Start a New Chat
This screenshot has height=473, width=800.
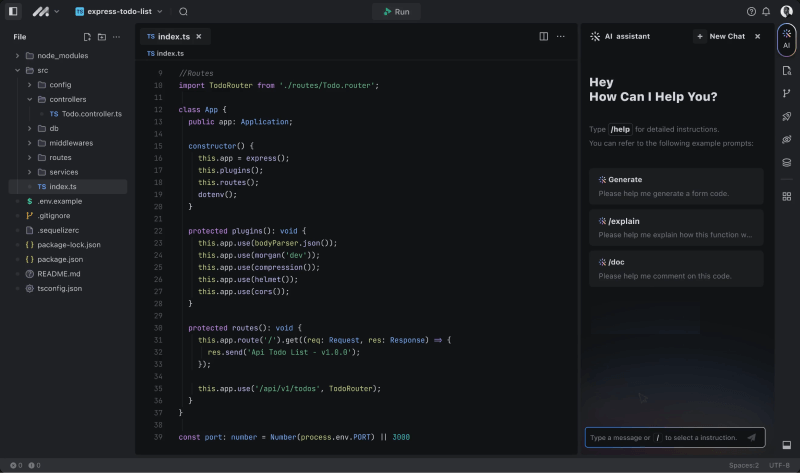pyautogui.click(x=720, y=36)
